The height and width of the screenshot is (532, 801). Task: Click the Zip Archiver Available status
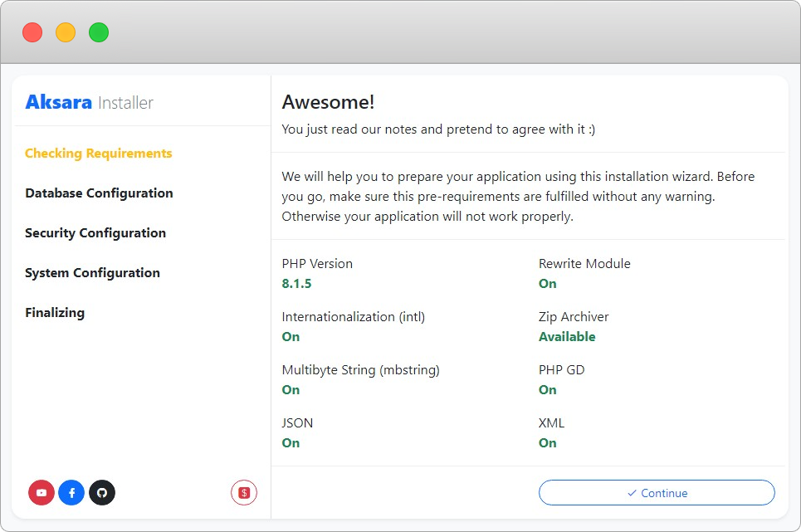click(567, 336)
